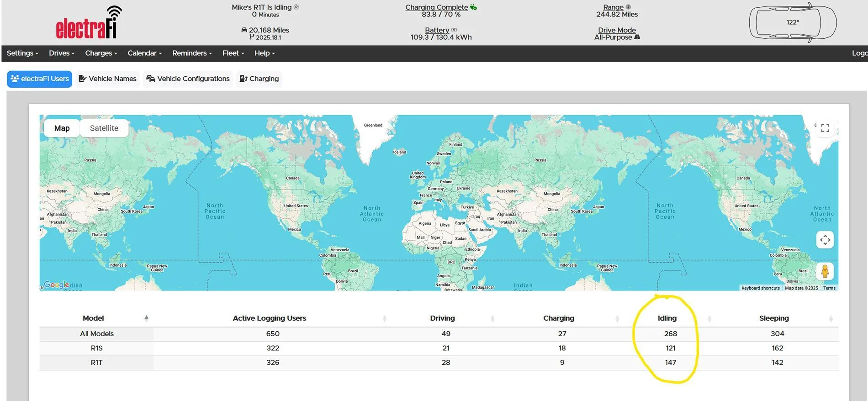Click the All-Purpose drive mode icon

(x=637, y=37)
